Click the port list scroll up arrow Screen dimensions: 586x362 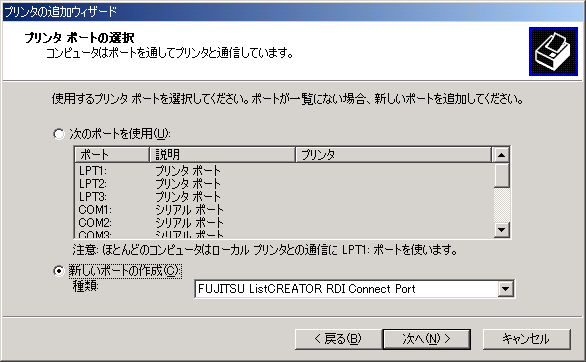click(x=502, y=155)
